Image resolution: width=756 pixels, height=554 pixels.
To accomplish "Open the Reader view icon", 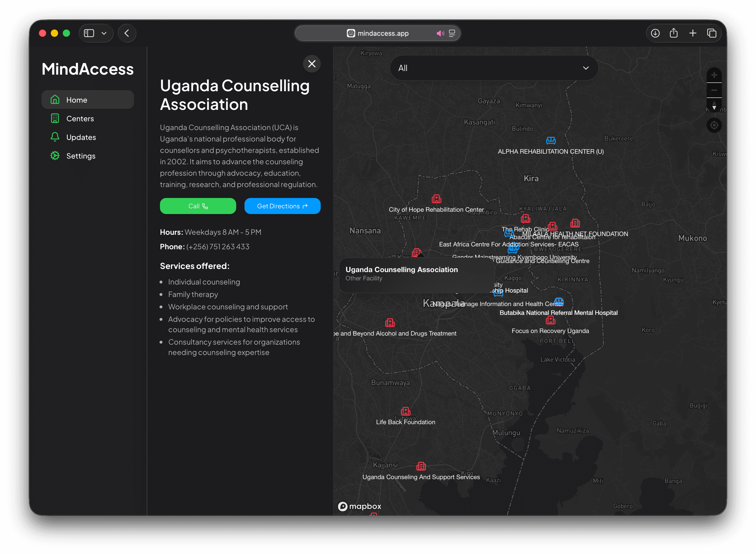I will [452, 33].
